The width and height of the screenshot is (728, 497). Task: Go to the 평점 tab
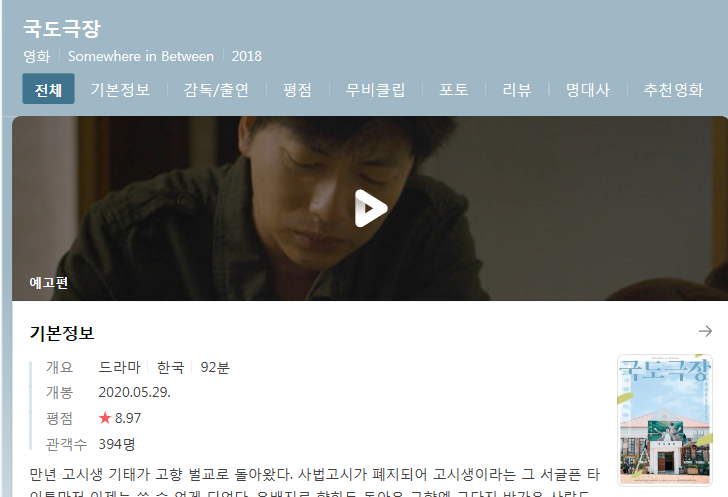pos(297,89)
